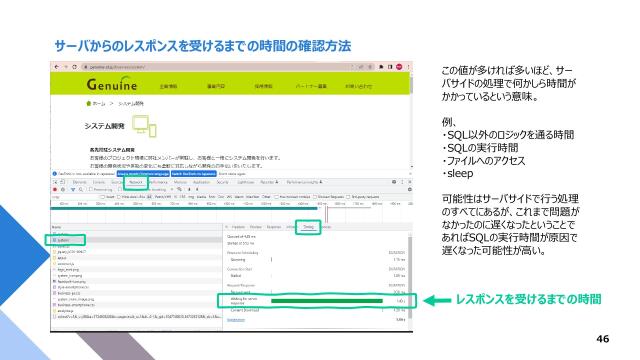This screenshot has width=640, height=360.
Task: Open the Preview tab in request details
Action: pyautogui.click(x=256, y=227)
